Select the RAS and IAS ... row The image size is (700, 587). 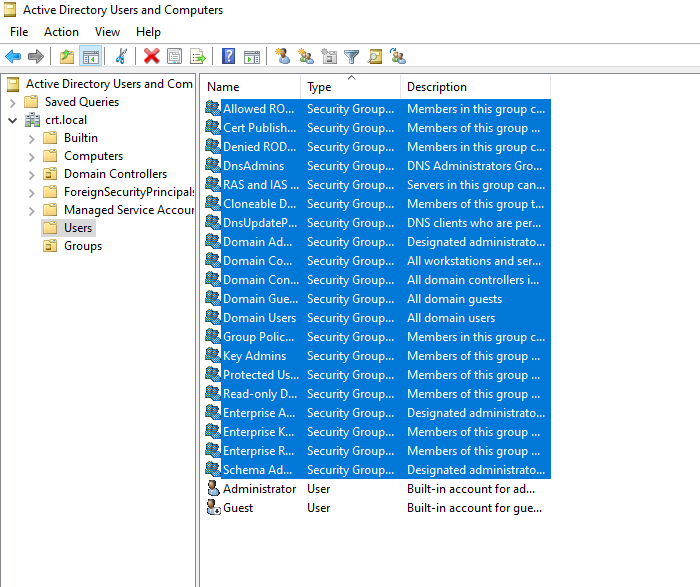coord(378,184)
